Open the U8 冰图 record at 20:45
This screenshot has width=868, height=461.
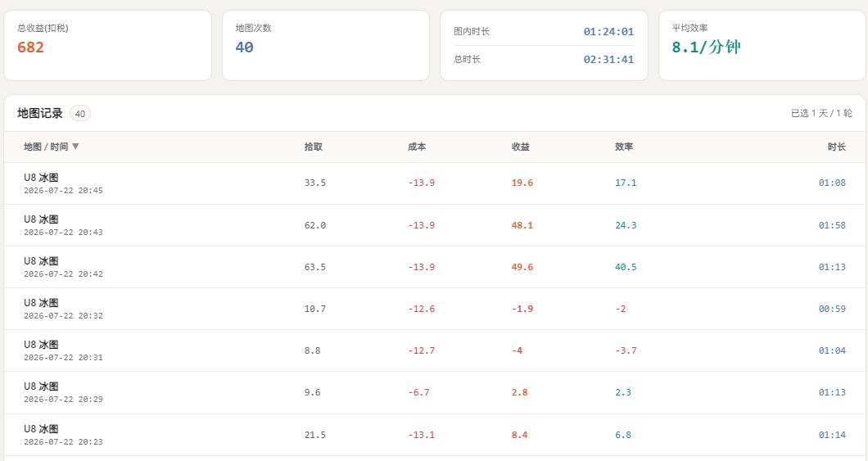coord(435,183)
